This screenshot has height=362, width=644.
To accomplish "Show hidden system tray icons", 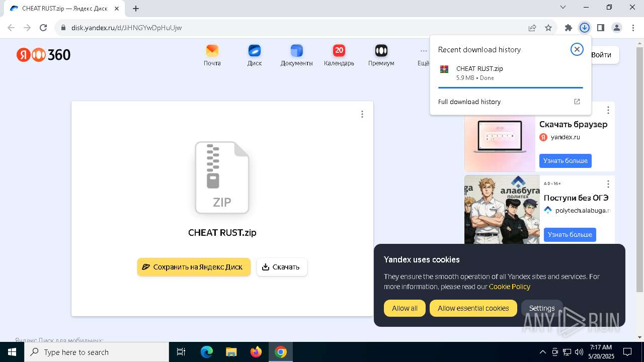I will (542, 352).
